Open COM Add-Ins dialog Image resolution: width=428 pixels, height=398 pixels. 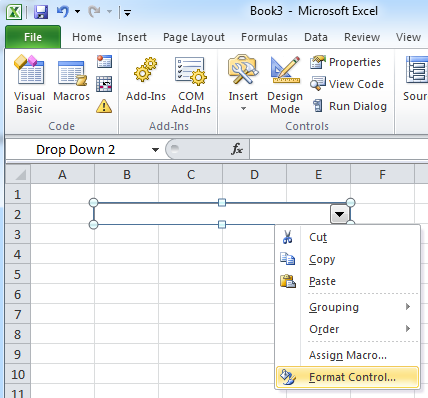click(x=191, y=85)
